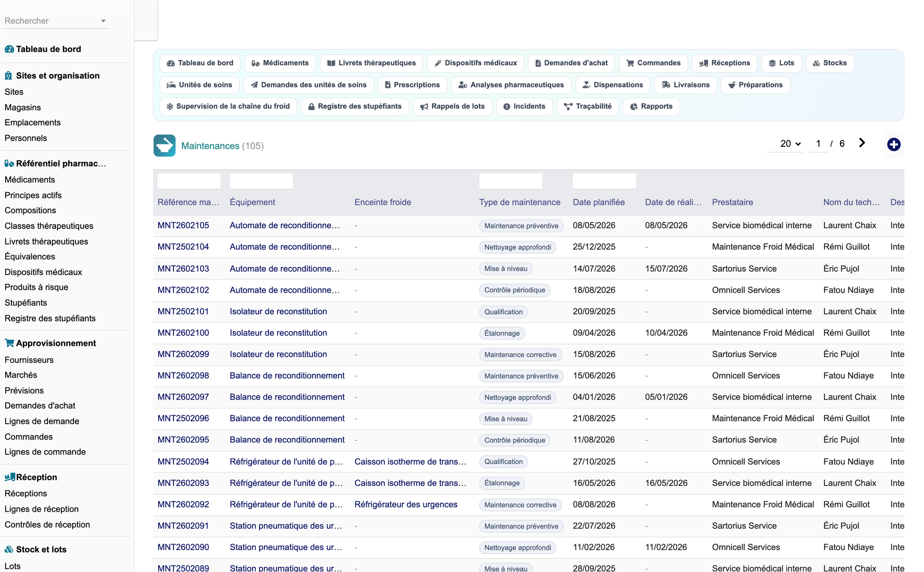924x572 pixels.
Task: Open the Livraisons shortcut
Action: [686, 85]
